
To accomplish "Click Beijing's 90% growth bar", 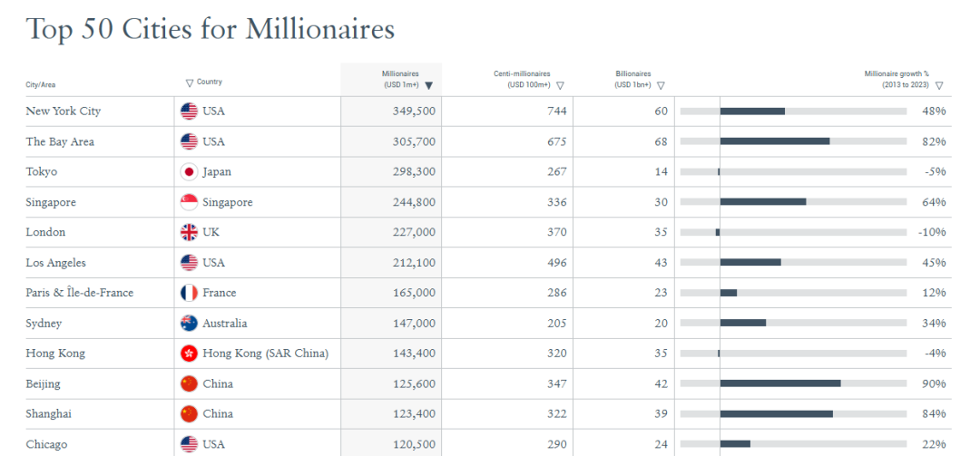I will (780, 383).
